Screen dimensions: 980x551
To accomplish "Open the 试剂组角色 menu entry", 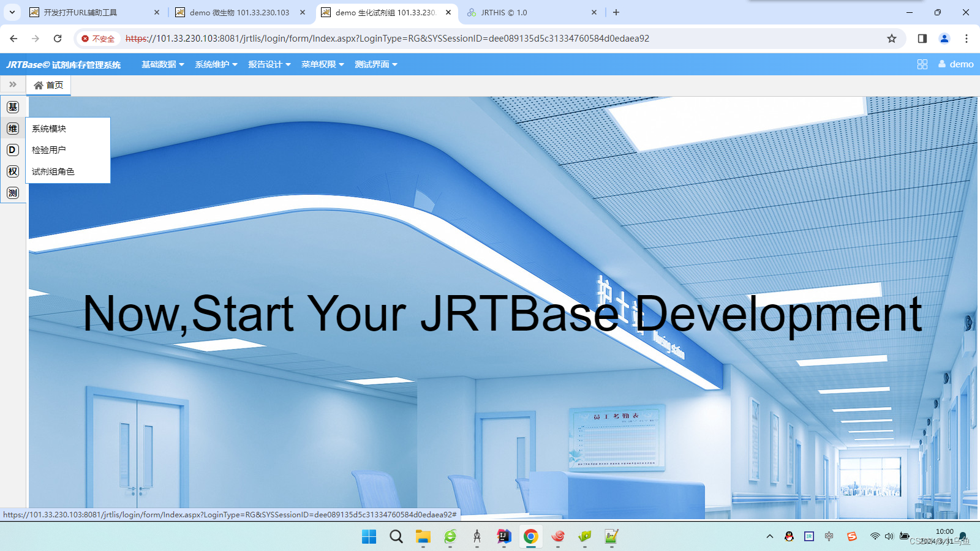I will coord(68,171).
